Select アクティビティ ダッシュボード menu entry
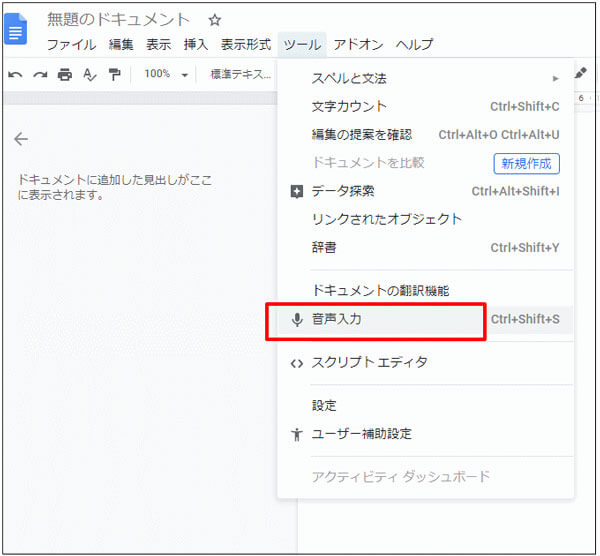Viewport: 600px width, 556px height. 426,477
